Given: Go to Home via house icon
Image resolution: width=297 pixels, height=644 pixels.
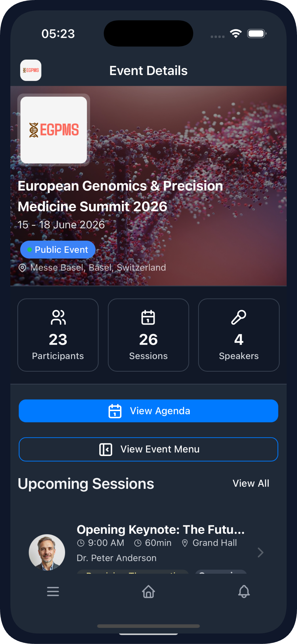Looking at the screenshot, I should pos(148,591).
